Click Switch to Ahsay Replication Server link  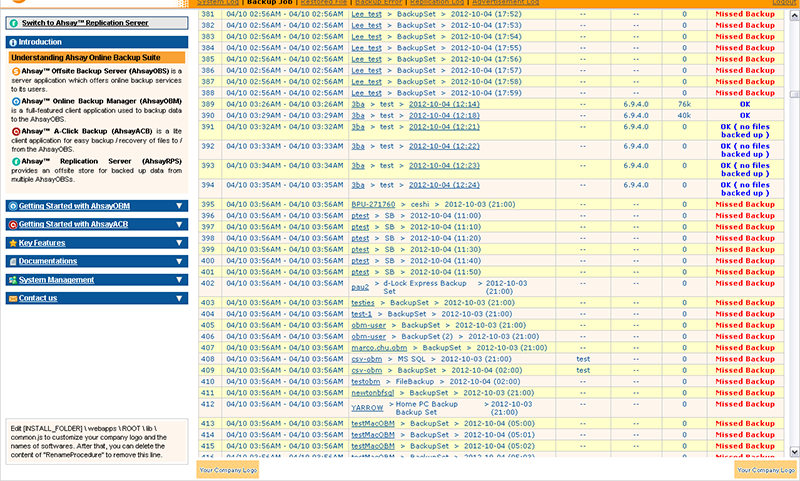pos(85,23)
